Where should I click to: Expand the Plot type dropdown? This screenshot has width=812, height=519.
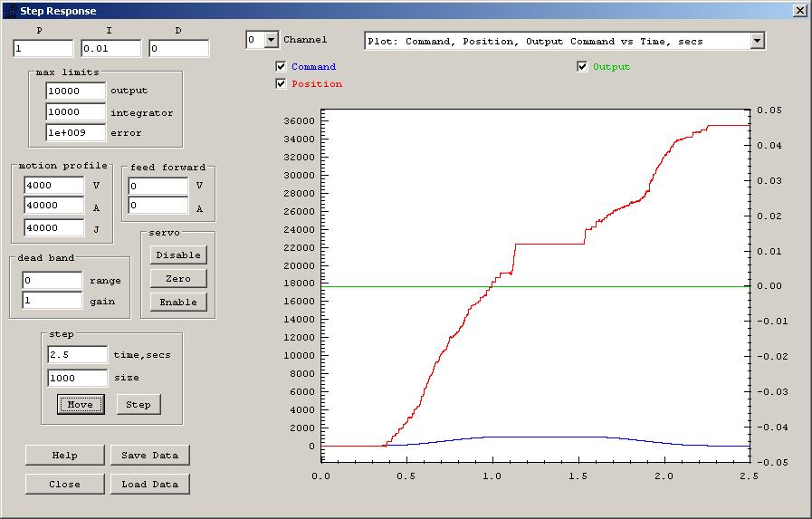(757, 41)
